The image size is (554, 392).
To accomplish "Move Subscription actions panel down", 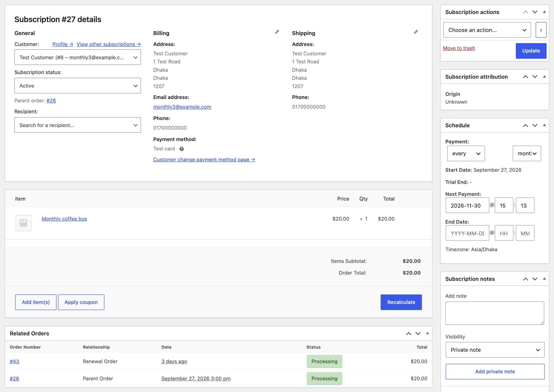I will point(535,12).
